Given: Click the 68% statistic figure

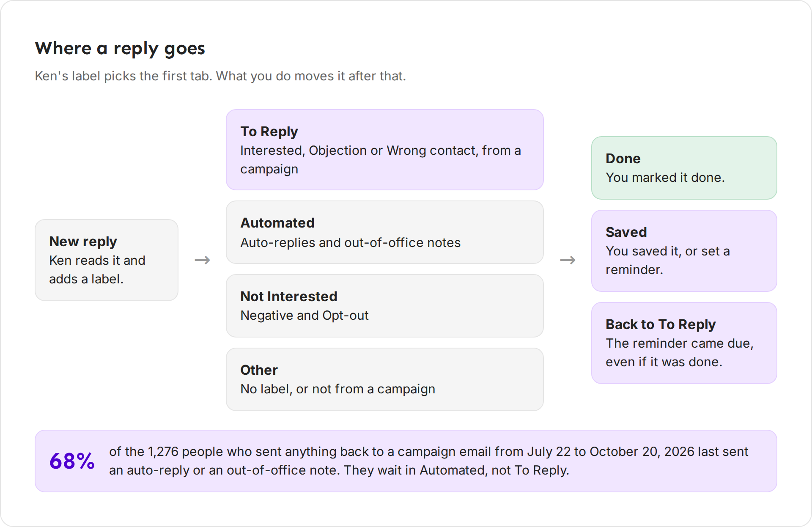Looking at the screenshot, I should tap(72, 461).
